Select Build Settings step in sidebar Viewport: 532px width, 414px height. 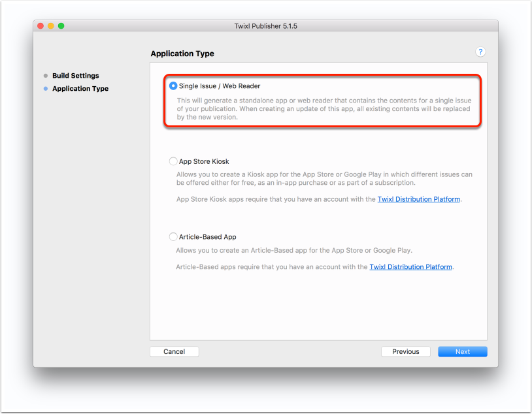point(75,76)
